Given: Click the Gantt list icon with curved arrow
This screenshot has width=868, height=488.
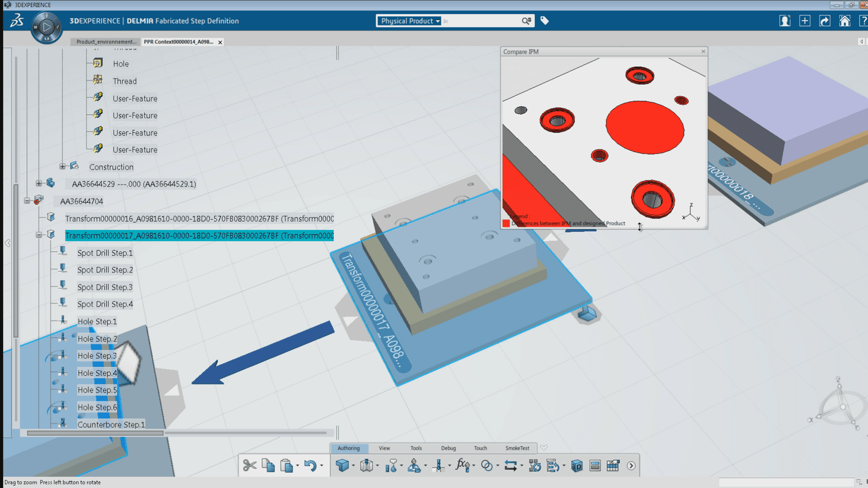Looking at the screenshot, I should (x=552, y=465).
